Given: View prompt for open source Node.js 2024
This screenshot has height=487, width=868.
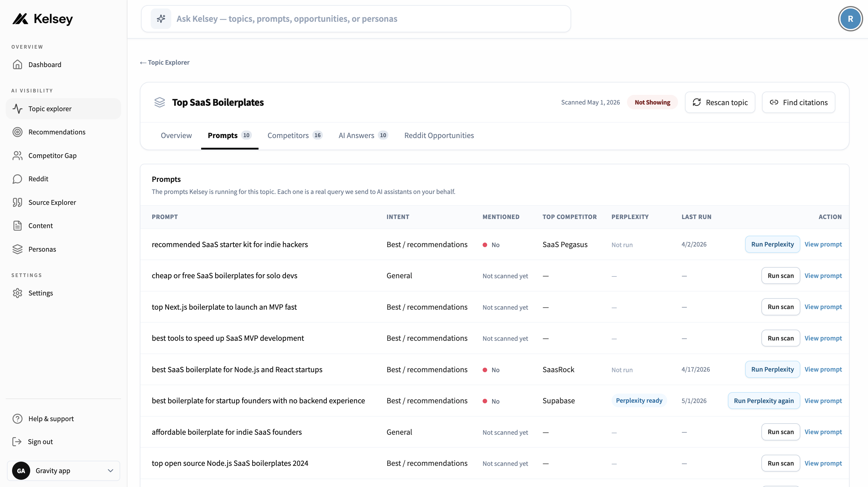Looking at the screenshot, I should tap(823, 463).
